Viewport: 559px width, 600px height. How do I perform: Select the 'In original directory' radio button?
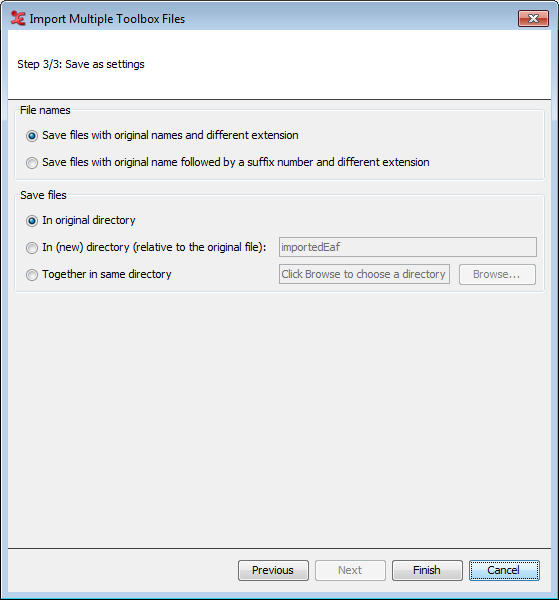point(32,221)
